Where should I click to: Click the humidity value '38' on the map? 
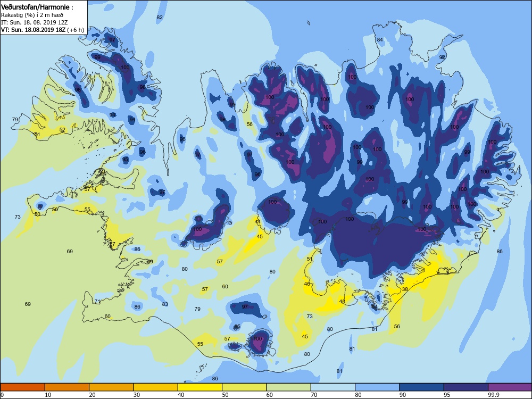[x=405, y=289]
